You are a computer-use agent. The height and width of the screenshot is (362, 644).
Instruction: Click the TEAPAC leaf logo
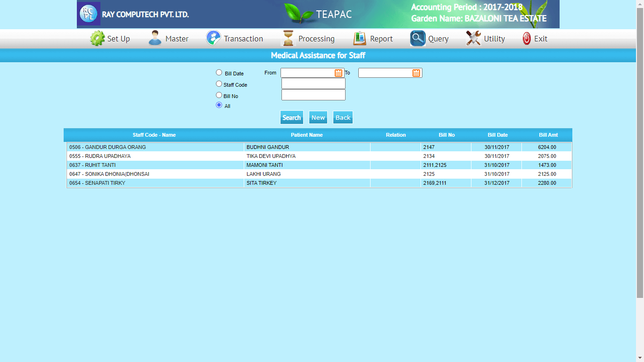click(x=298, y=13)
